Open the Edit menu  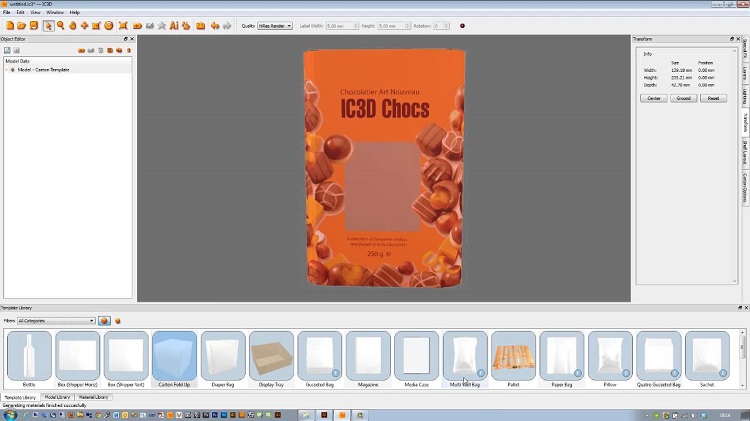[x=20, y=12]
